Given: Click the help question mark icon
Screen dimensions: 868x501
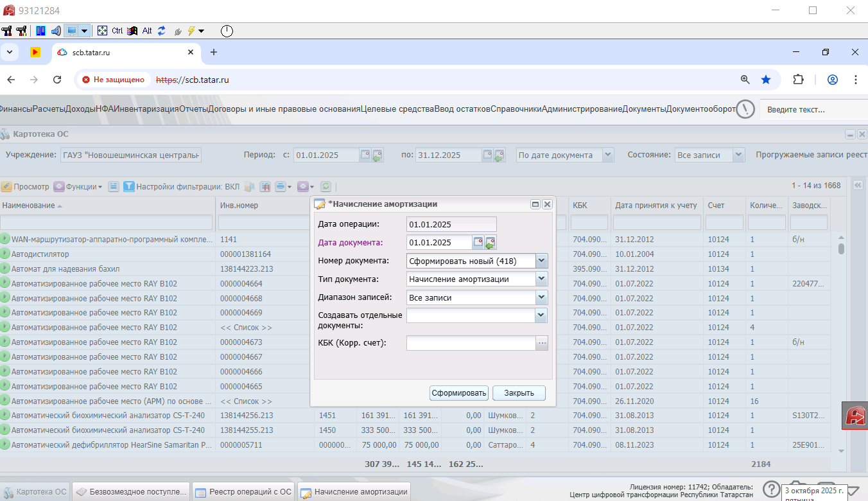Looking at the screenshot, I should tap(771, 489).
